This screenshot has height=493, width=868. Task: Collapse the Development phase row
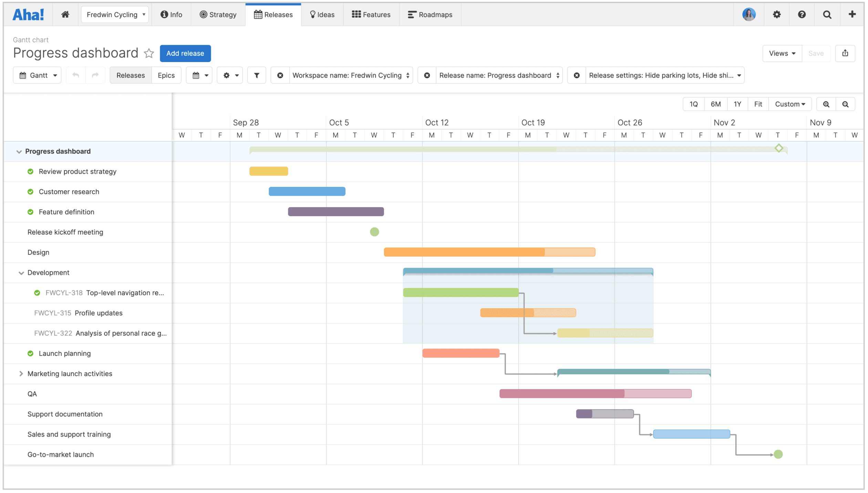21,273
